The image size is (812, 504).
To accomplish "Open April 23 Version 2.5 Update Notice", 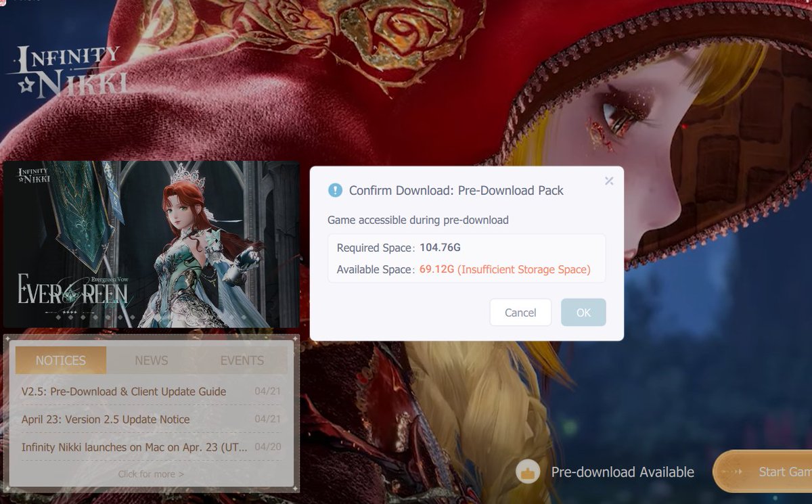I will coord(106,419).
